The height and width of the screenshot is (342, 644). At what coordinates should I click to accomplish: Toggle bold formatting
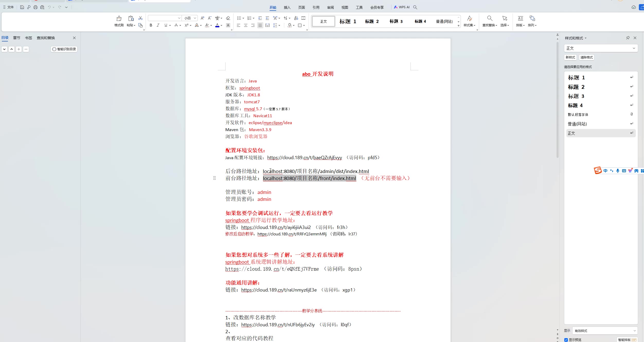151,25
